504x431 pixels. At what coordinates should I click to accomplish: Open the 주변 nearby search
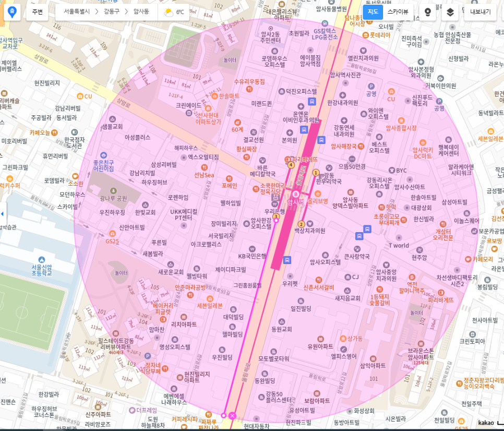coord(37,12)
